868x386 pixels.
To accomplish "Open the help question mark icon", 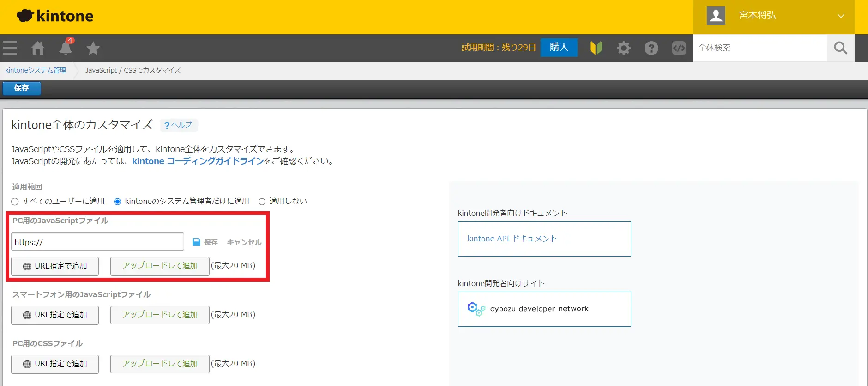I will 651,48.
